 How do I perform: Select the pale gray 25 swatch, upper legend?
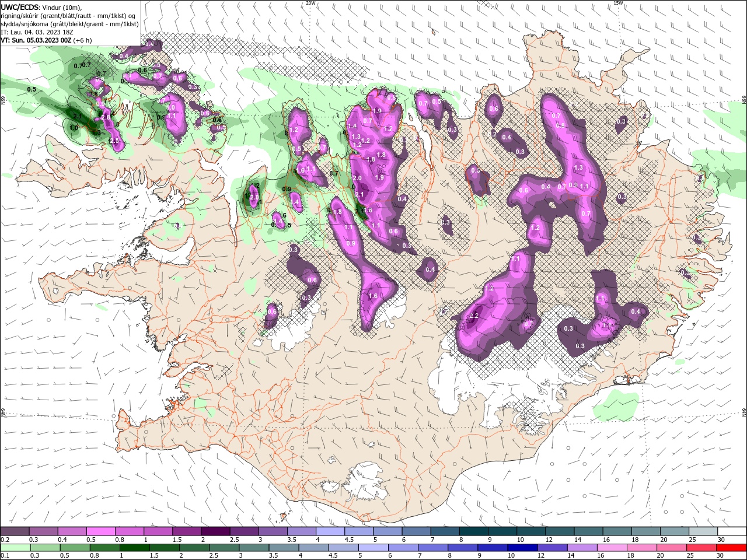pyautogui.click(x=704, y=531)
